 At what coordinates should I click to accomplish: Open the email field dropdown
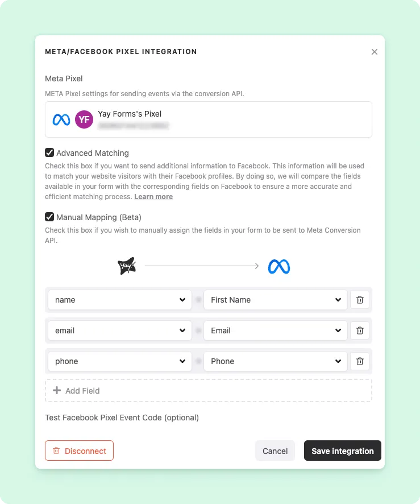click(x=119, y=331)
